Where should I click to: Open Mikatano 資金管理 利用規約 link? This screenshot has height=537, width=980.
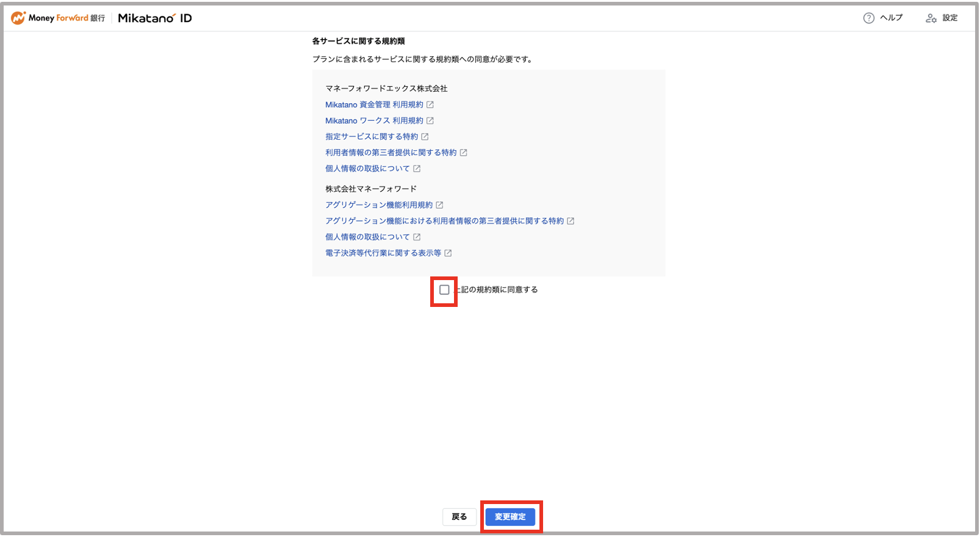[x=374, y=105]
